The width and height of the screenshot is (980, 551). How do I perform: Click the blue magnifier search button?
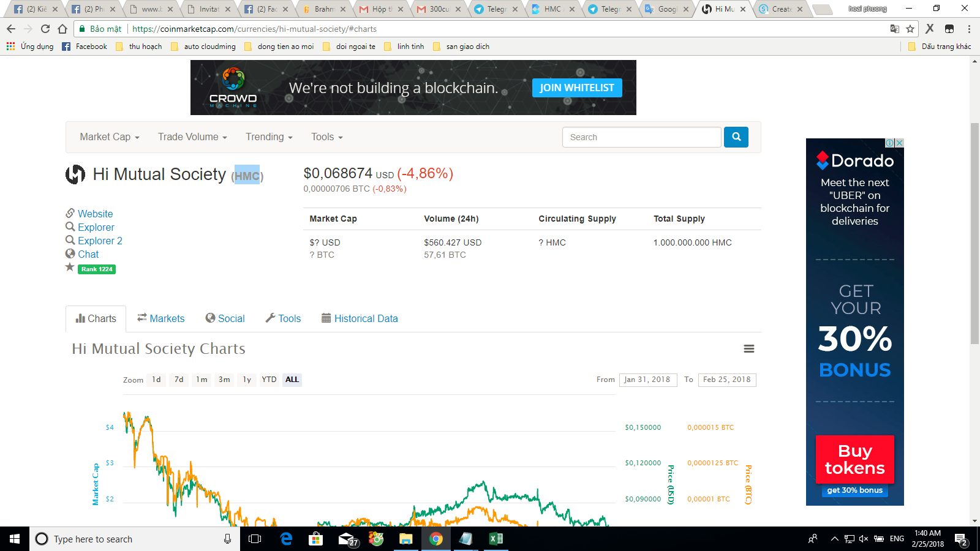tap(736, 137)
